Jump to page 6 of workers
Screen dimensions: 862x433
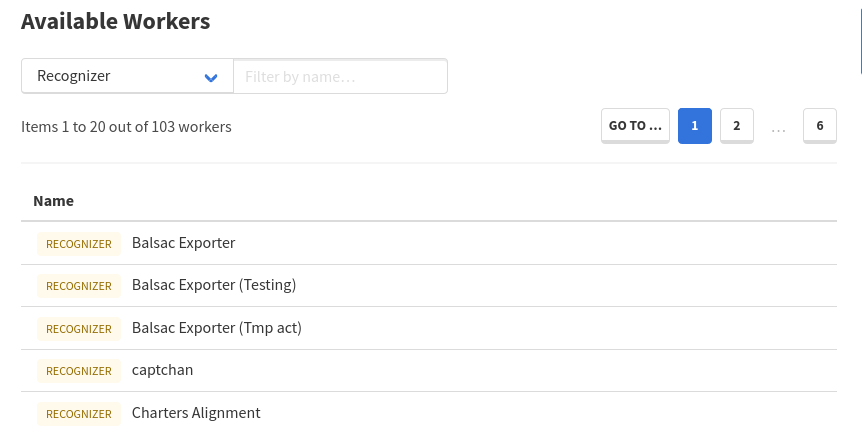coord(819,126)
